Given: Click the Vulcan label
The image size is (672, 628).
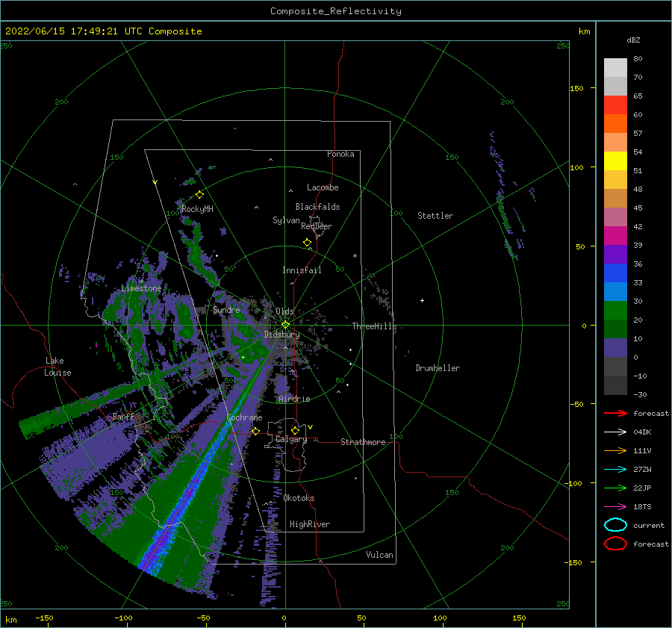Looking at the screenshot, I should coord(380,555).
